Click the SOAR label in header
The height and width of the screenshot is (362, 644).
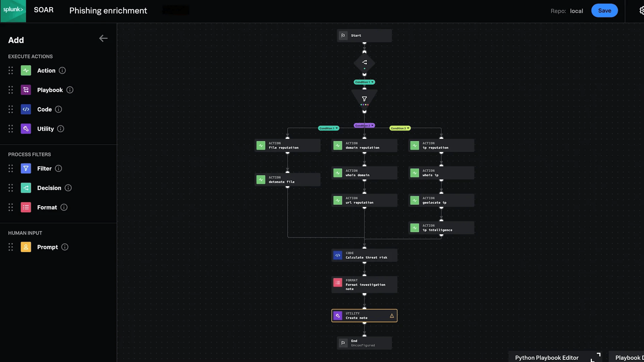(x=44, y=10)
